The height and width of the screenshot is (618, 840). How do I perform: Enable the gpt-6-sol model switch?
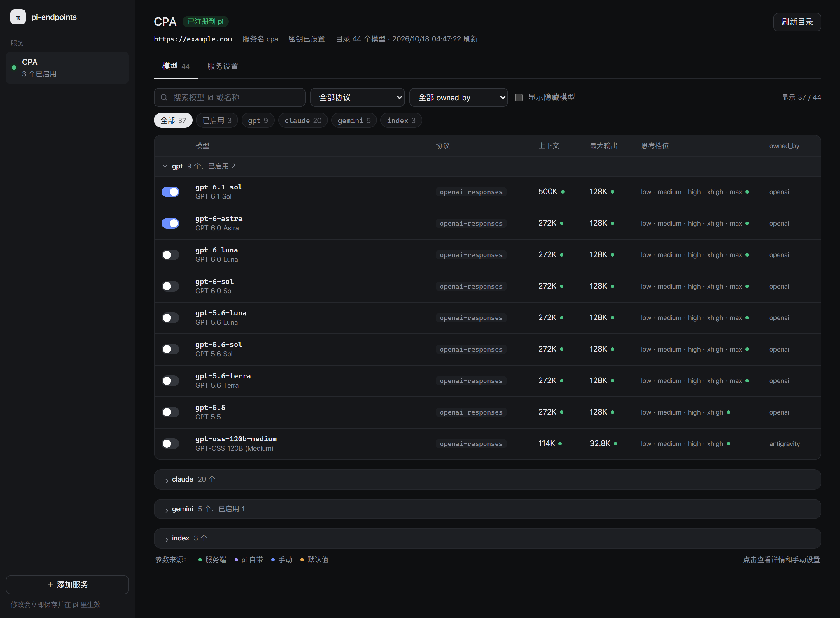coord(170,286)
